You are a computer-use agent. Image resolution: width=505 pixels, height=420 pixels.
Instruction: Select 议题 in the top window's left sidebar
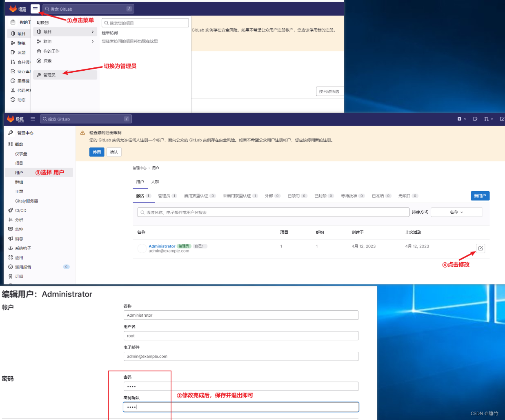[x=19, y=52]
